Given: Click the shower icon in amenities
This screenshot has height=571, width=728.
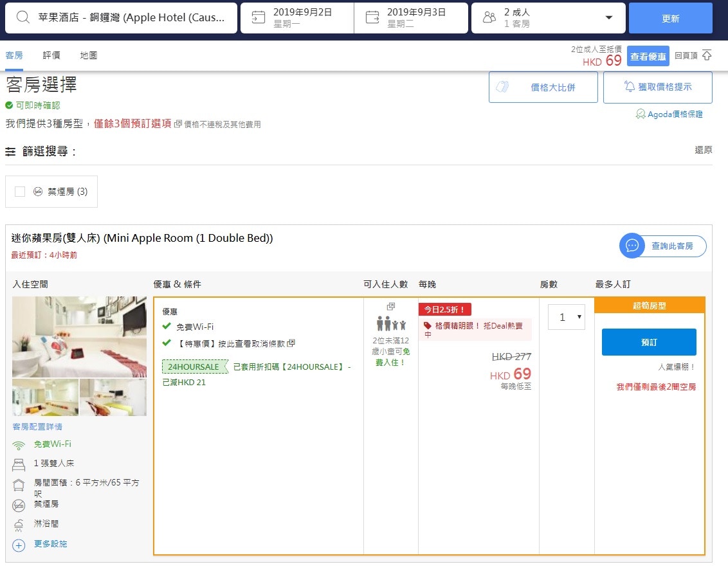Looking at the screenshot, I should [19, 525].
